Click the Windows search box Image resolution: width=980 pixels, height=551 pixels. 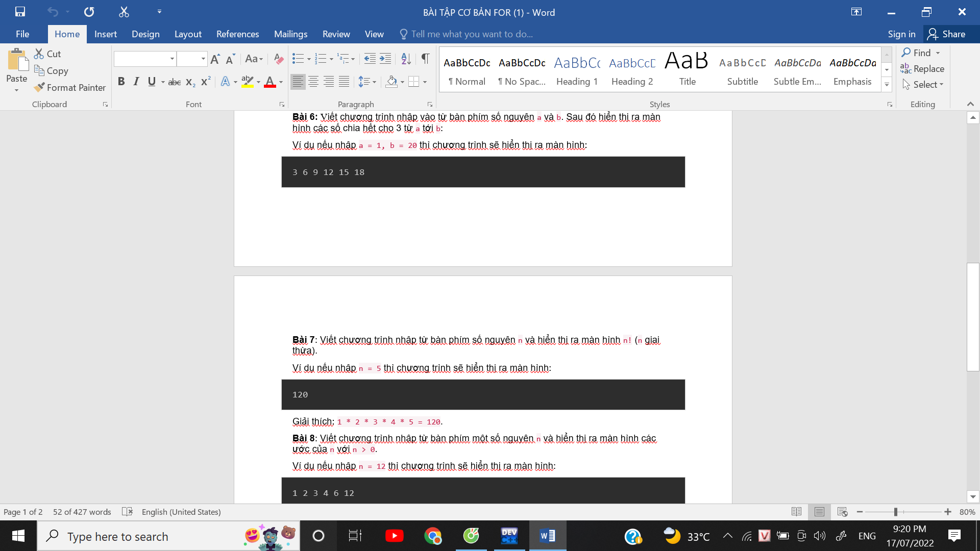point(168,536)
